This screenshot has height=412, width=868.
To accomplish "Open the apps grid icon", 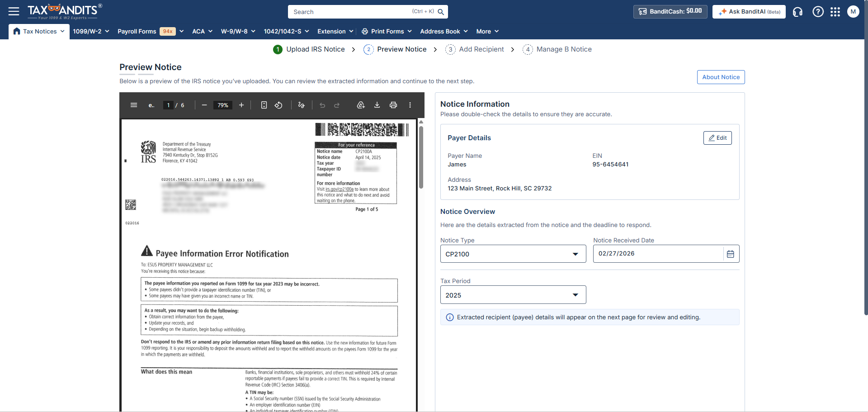I will click(x=835, y=12).
